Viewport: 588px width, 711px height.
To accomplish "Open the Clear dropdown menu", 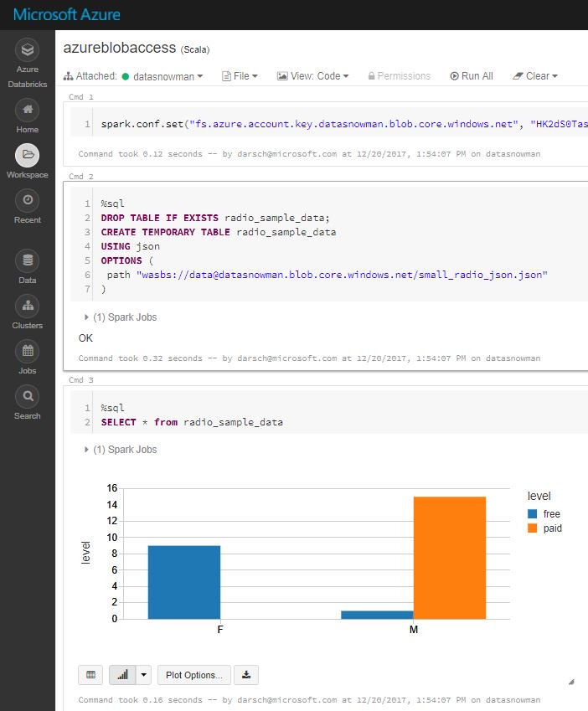I will point(535,76).
